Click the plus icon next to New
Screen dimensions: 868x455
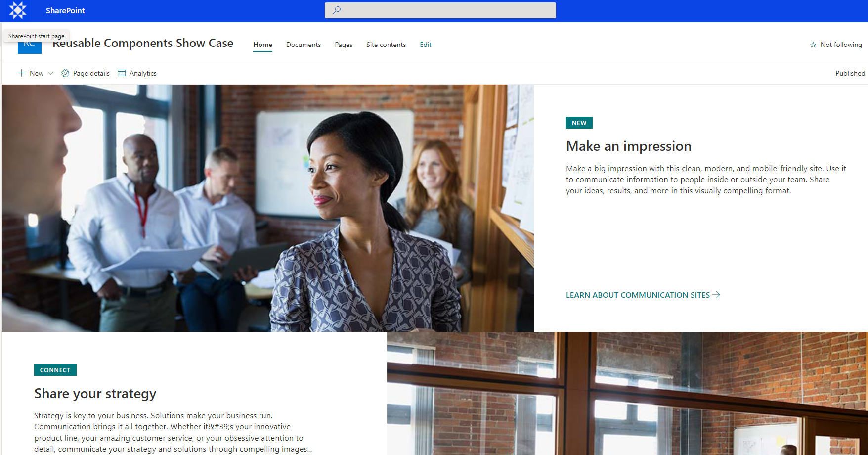coord(22,73)
